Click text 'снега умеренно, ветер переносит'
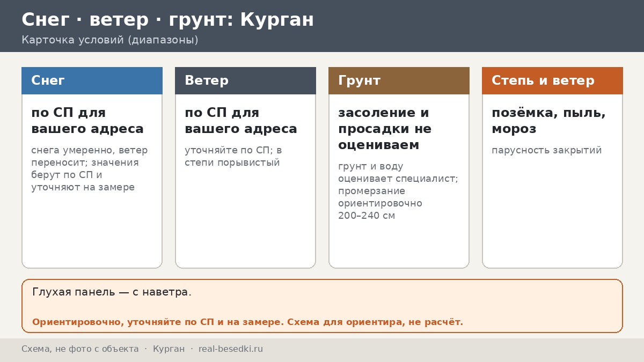The width and height of the screenshot is (644, 362). click(89, 157)
